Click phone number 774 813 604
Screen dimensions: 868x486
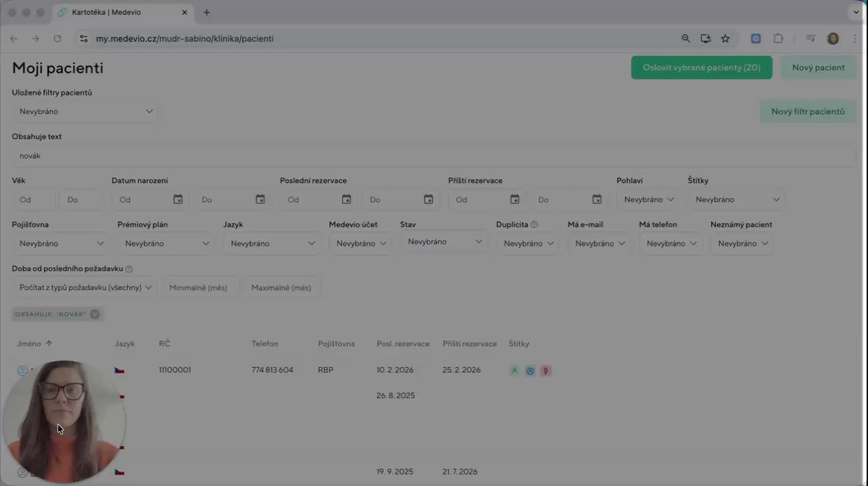[x=273, y=370]
